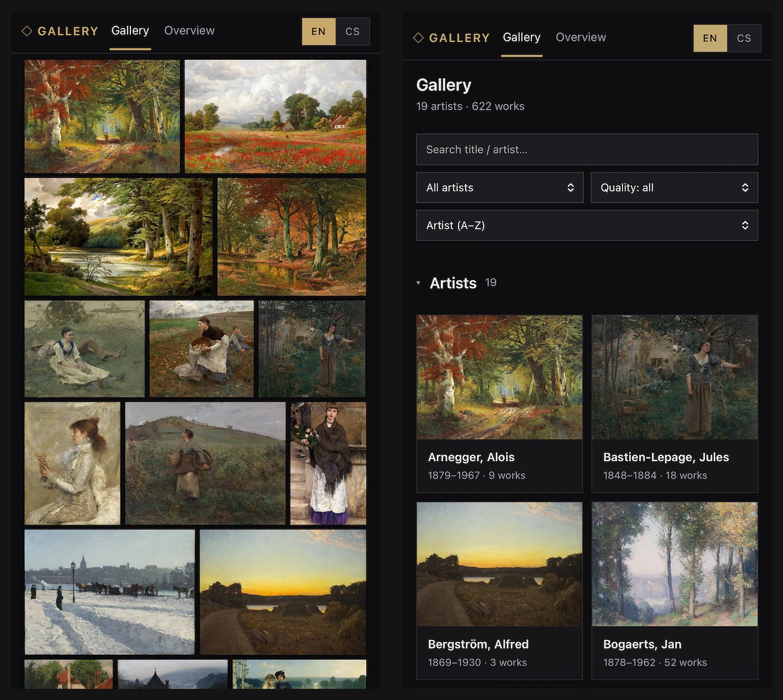Switch to CS language in right panel
This screenshot has width=783, height=700.
[x=744, y=38]
